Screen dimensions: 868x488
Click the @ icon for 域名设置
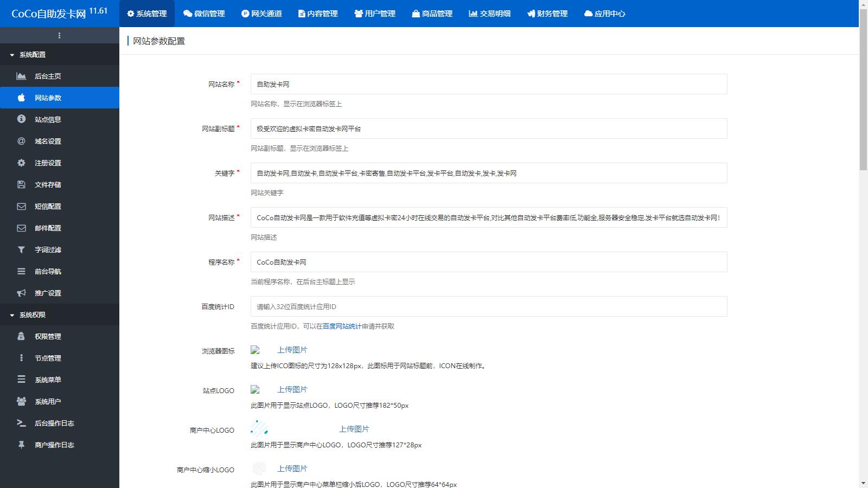[21, 141]
